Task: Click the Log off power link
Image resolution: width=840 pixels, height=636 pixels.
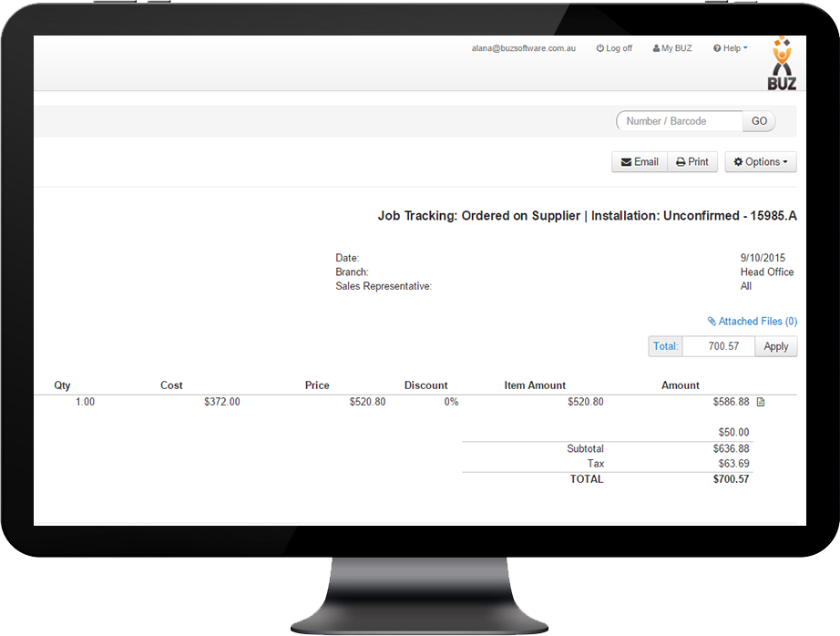Action: 614,48
